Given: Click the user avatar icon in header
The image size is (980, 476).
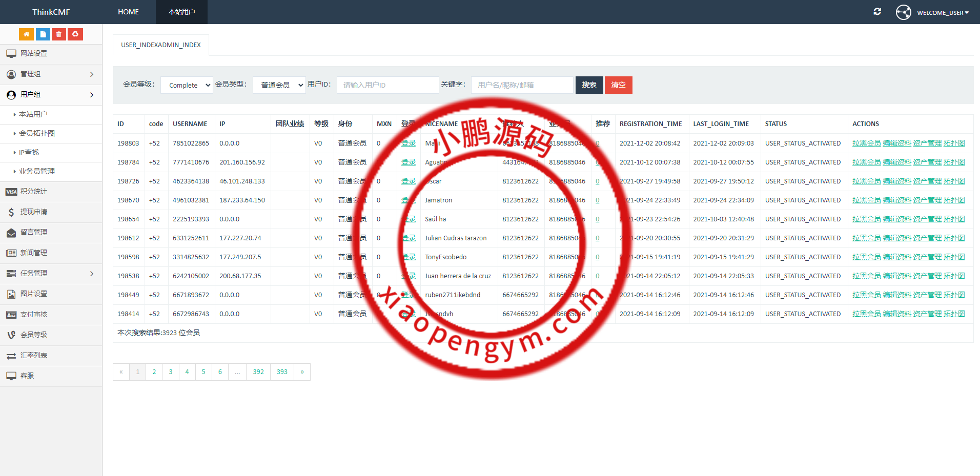Looking at the screenshot, I should coord(903,12).
